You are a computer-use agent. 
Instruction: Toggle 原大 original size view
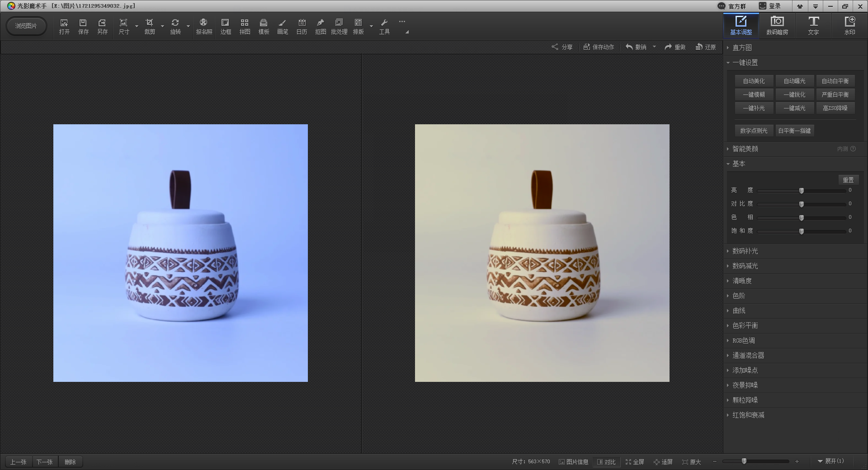point(691,462)
